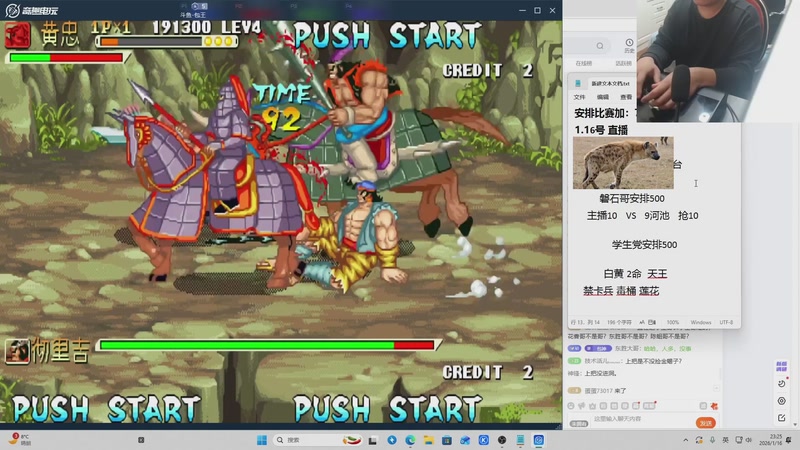Click the underlined word 天王 in Notepad
This screenshot has width=800, height=450.
(657, 274)
